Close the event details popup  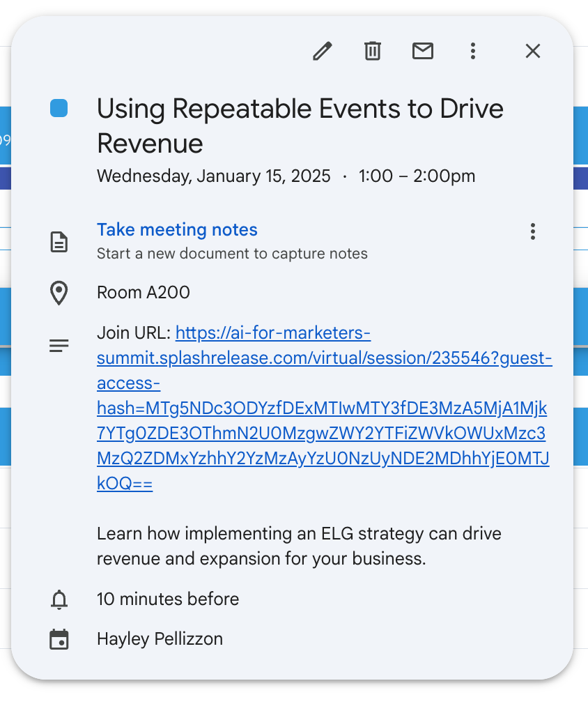[533, 51]
